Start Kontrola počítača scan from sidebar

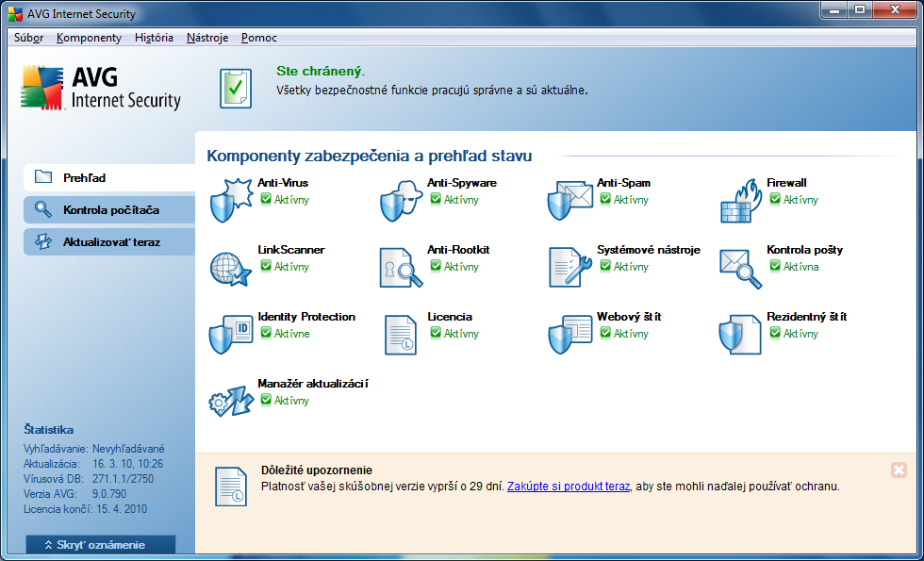(109, 209)
